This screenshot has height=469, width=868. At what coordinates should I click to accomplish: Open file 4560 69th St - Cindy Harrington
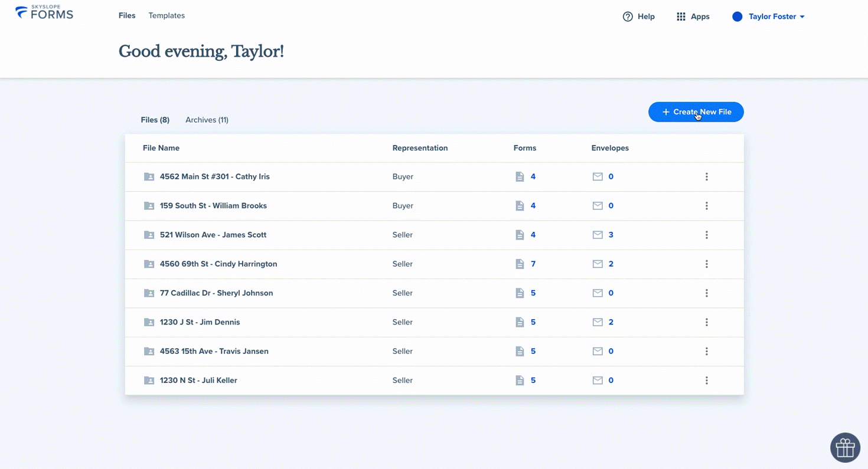[218, 264]
